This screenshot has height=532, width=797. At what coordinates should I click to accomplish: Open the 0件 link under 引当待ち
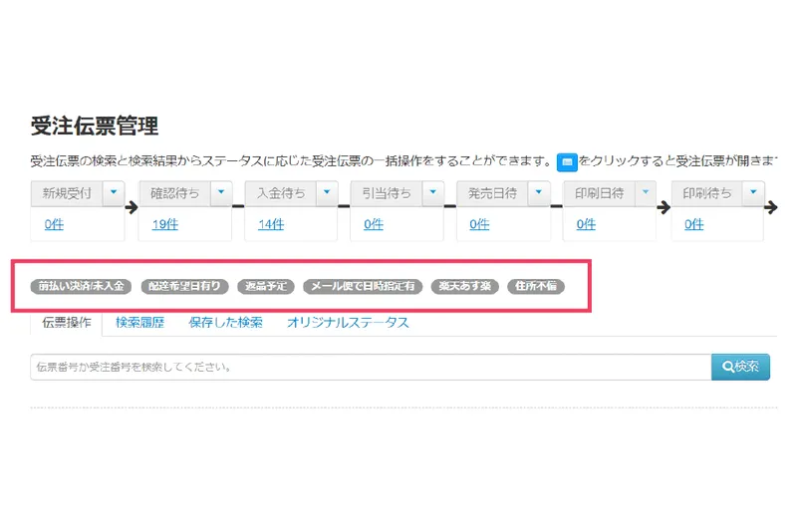pyautogui.click(x=374, y=224)
